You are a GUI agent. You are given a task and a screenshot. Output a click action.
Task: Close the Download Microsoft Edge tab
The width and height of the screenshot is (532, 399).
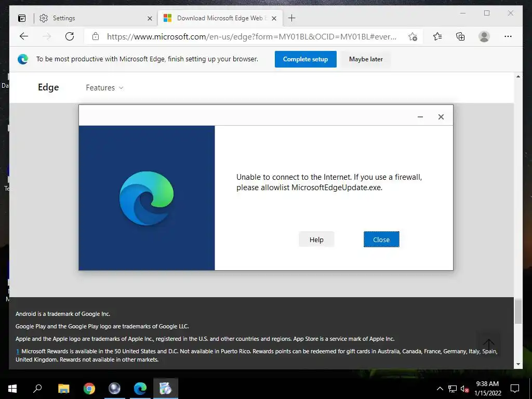[274, 19]
